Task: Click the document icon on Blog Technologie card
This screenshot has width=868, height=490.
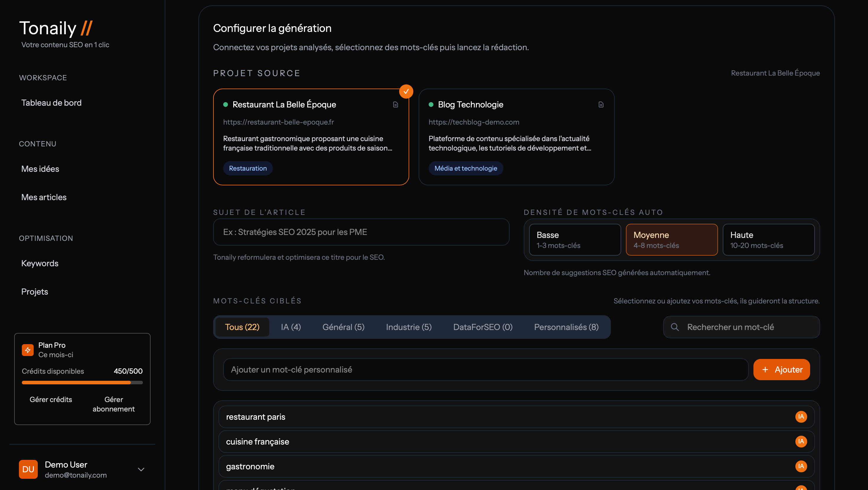Action: [x=601, y=104]
